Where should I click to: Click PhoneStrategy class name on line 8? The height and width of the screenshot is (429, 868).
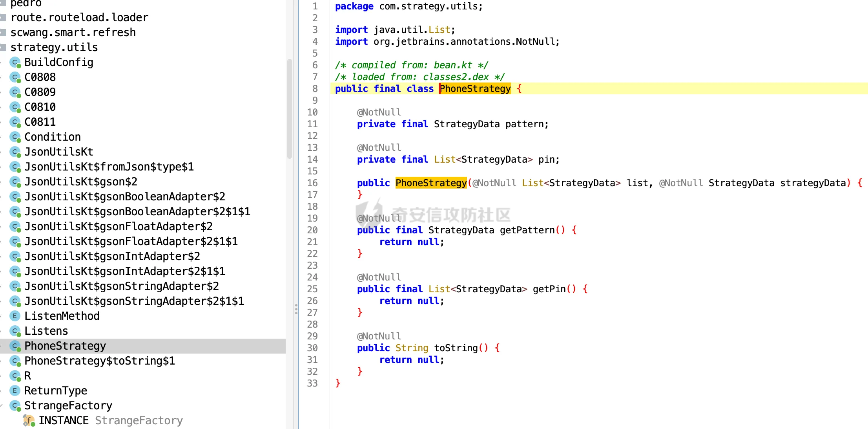coord(475,89)
